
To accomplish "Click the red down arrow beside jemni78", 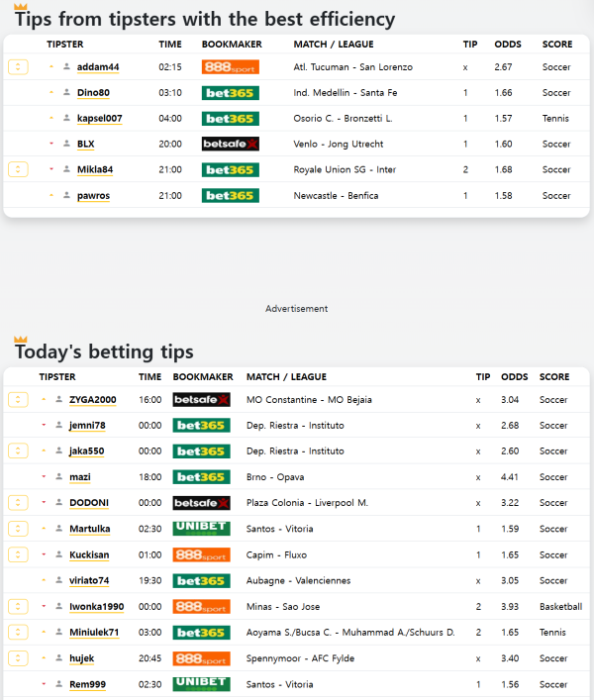I will tap(45, 426).
